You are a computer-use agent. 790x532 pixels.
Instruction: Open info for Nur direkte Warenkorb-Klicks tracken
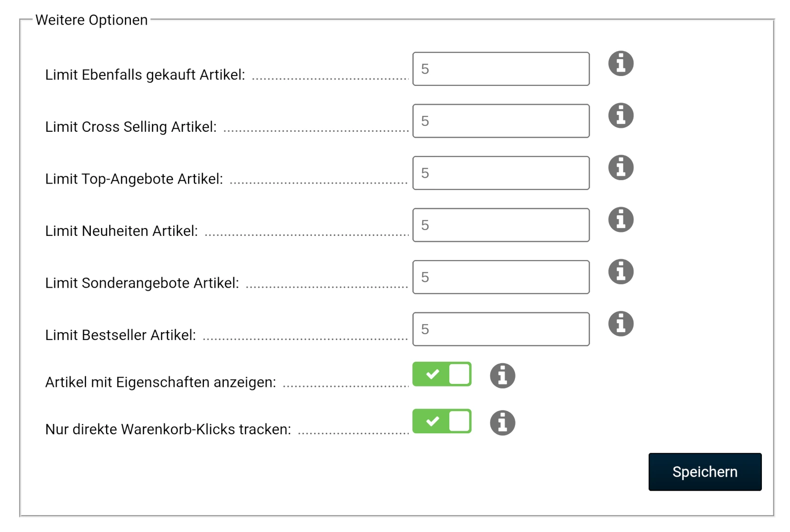[x=502, y=423]
